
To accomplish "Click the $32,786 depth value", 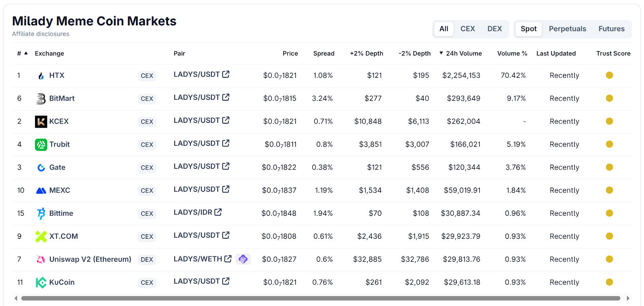I will 415,259.
